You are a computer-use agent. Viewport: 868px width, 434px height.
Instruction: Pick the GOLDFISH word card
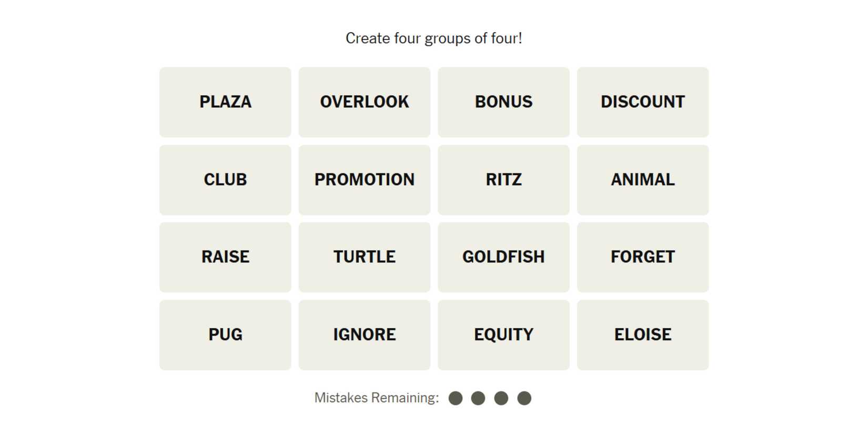[503, 257]
